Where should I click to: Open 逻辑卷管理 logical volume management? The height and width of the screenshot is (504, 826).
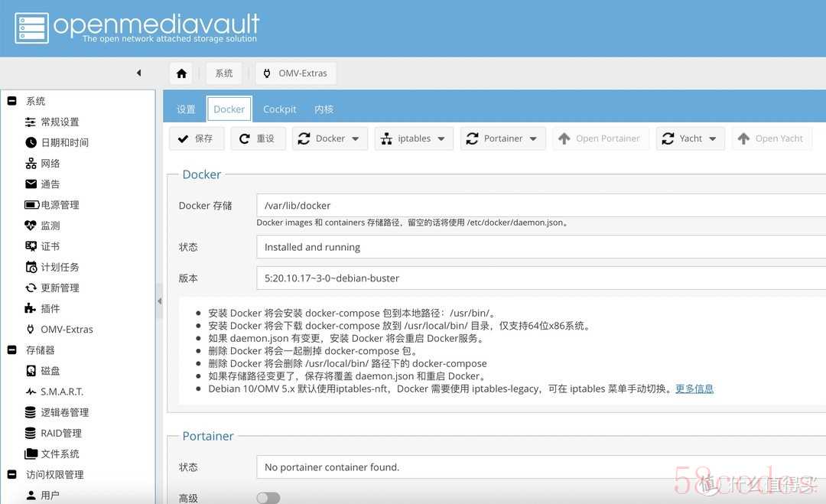[57, 412]
